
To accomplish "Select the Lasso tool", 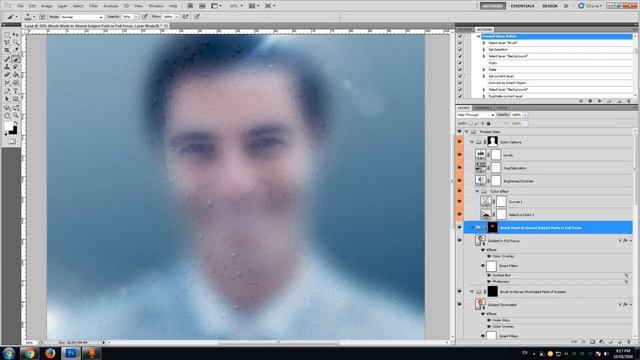I will 7,43.
